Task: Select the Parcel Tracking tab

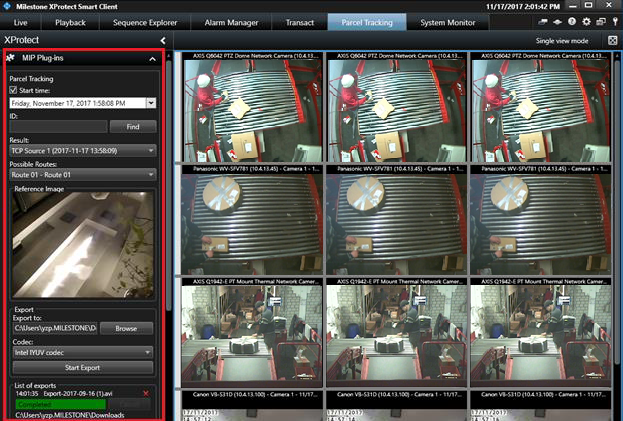Action: [x=367, y=23]
